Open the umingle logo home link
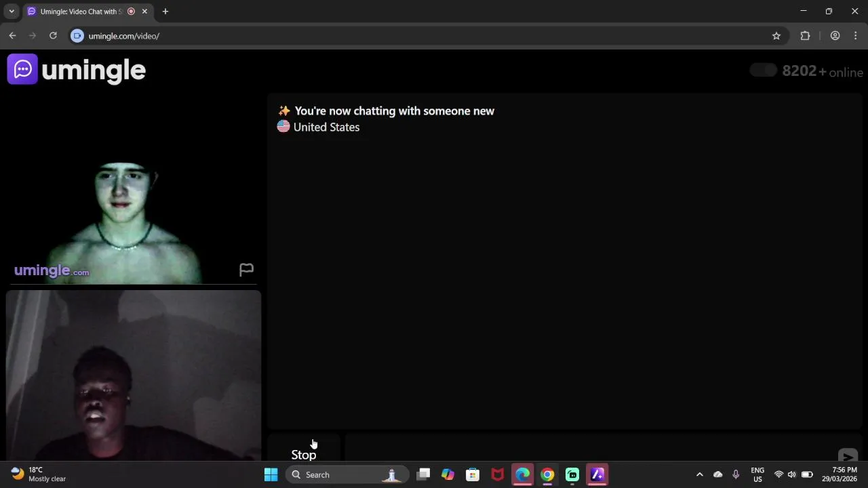The width and height of the screenshot is (868, 488). point(77,69)
